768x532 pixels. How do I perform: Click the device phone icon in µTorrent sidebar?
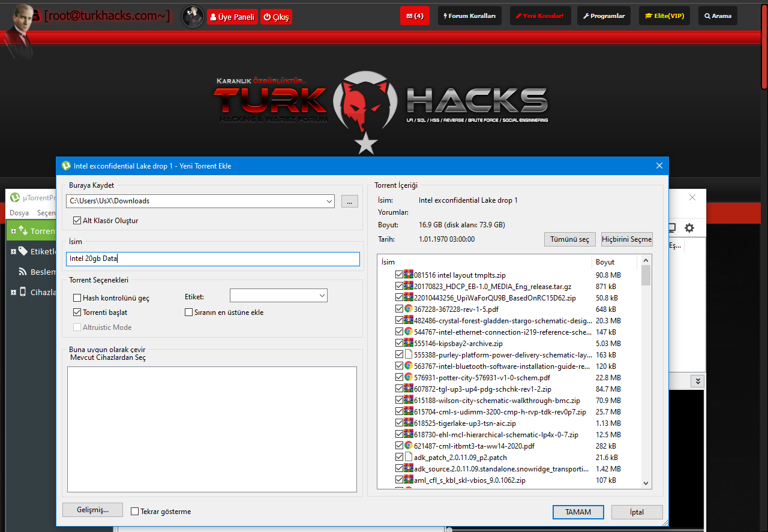point(23,292)
